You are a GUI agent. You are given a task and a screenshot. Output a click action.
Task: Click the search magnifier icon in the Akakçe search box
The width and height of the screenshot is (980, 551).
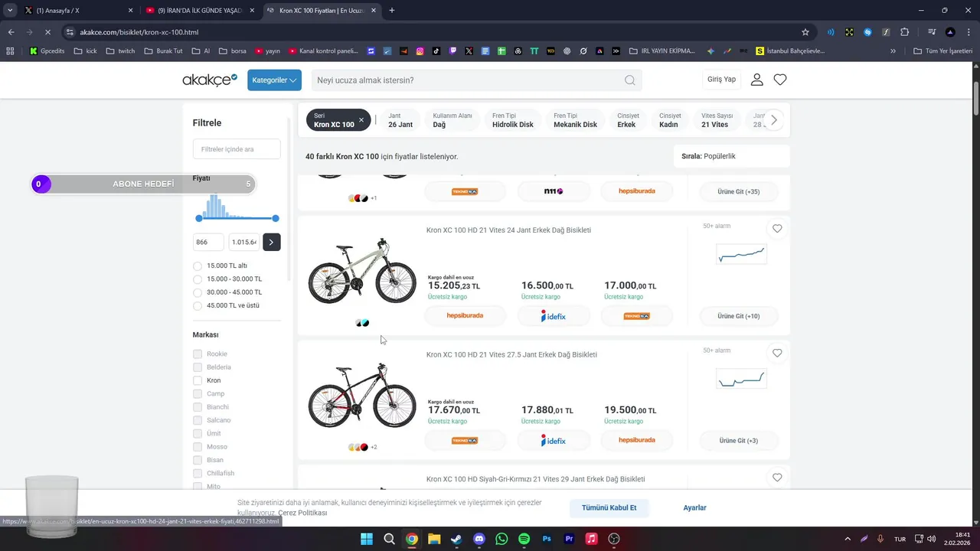pyautogui.click(x=629, y=80)
